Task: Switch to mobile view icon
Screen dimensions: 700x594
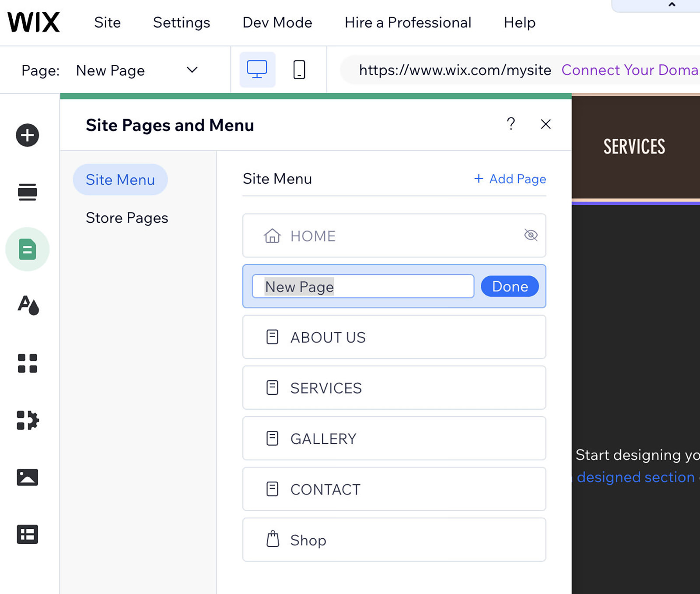Action: [x=299, y=70]
